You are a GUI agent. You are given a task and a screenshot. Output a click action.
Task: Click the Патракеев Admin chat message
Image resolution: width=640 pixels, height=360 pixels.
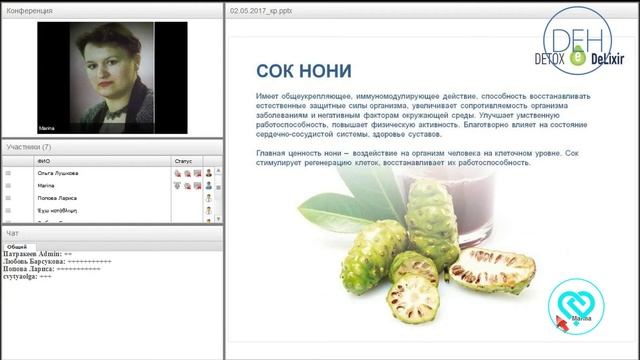point(38,254)
